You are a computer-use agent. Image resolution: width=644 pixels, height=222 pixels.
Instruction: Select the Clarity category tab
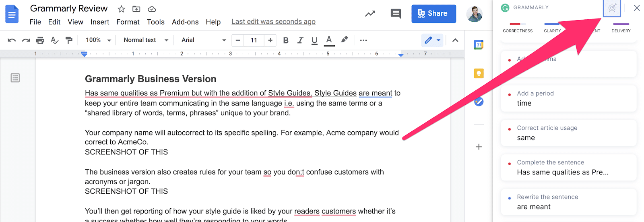(552, 28)
